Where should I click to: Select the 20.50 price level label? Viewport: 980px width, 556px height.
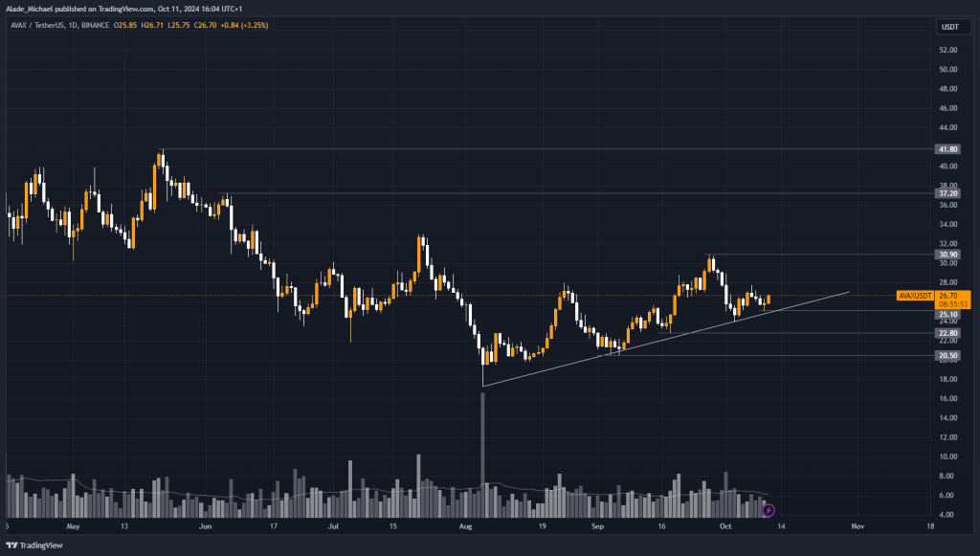[948, 355]
